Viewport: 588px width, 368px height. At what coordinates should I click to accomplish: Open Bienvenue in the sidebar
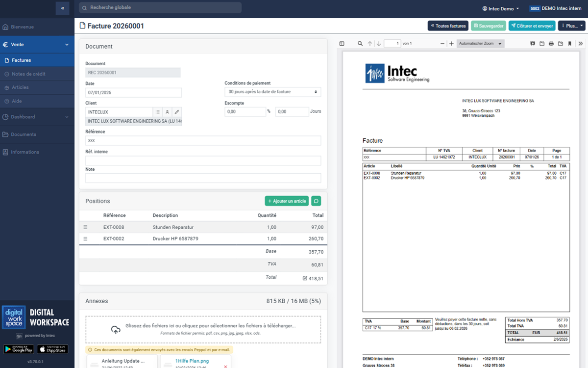pyautogui.click(x=37, y=27)
